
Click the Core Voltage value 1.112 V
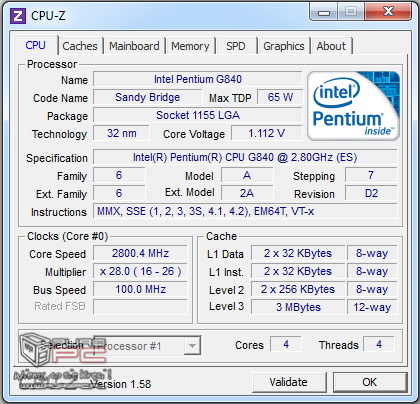click(x=267, y=133)
